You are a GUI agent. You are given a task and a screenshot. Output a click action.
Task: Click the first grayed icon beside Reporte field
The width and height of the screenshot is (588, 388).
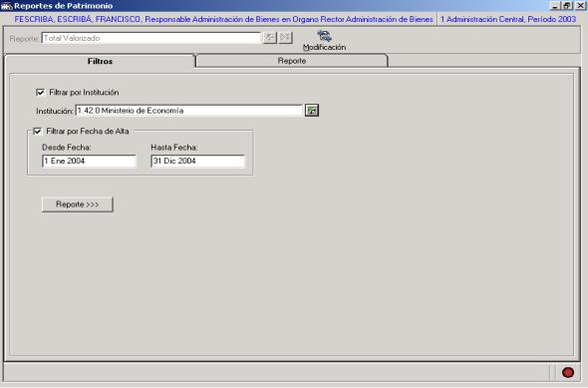pos(270,38)
